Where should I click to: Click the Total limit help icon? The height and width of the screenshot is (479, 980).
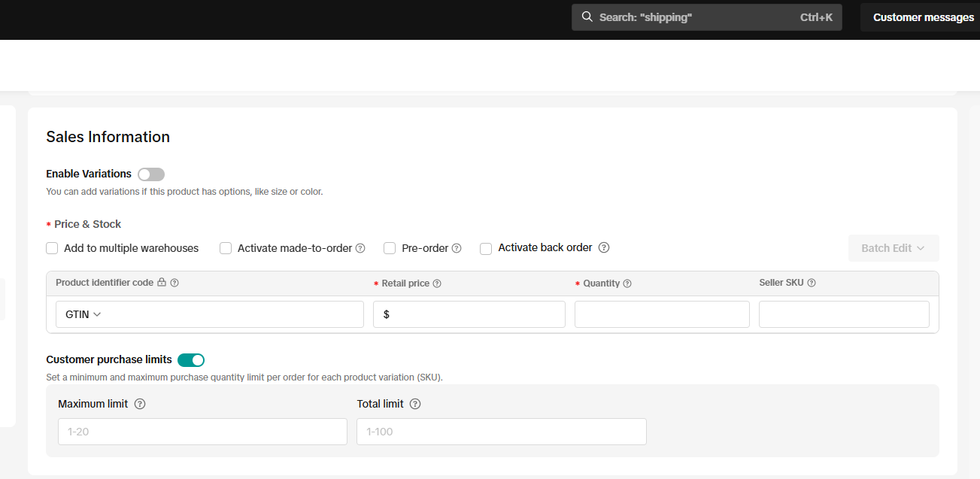pos(415,404)
